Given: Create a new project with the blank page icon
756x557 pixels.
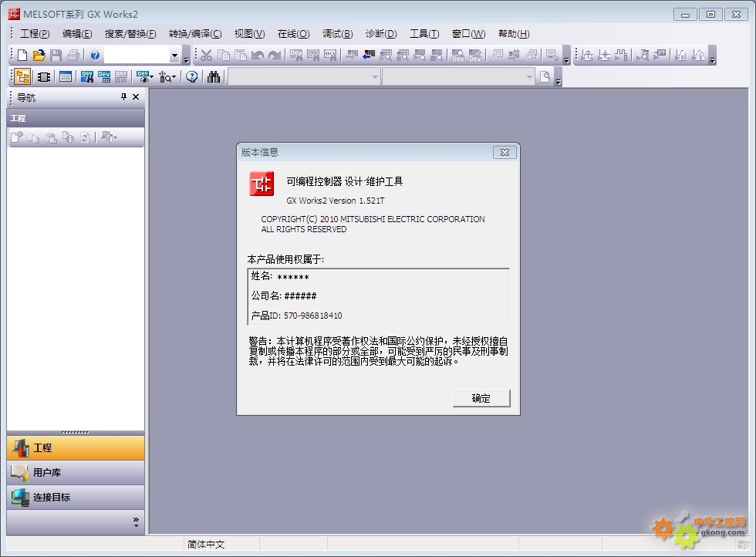Looking at the screenshot, I should pyautogui.click(x=22, y=56).
